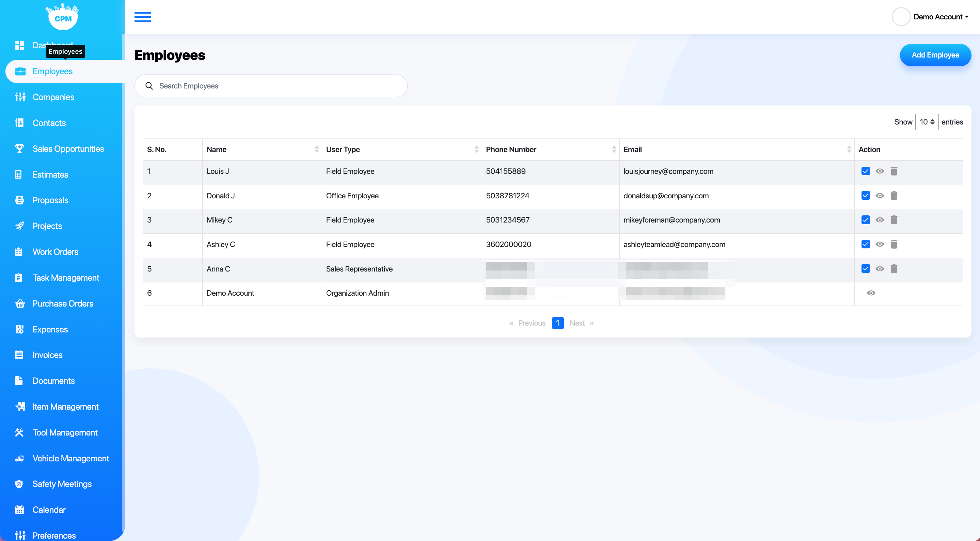980x541 pixels.
Task: Click the Invoices list icon
Action: (19, 355)
